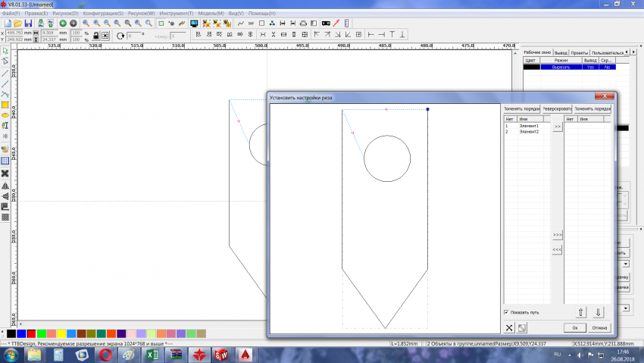Select the yellow ellipse tool in left toolbar
Screen dimensions: 644x363
tap(5, 115)
